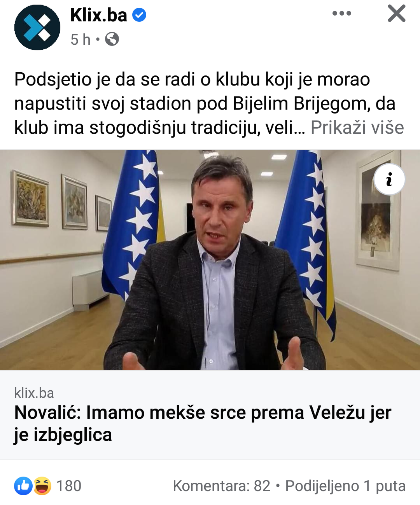This screenshot has width=420, height=505.
Task: Open the three-dot post options menu
Action: [342, 14]
